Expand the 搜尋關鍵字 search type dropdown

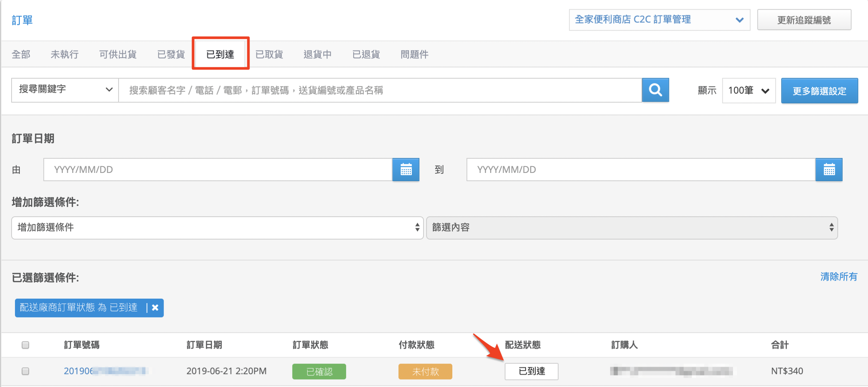(x=65, y=90)
